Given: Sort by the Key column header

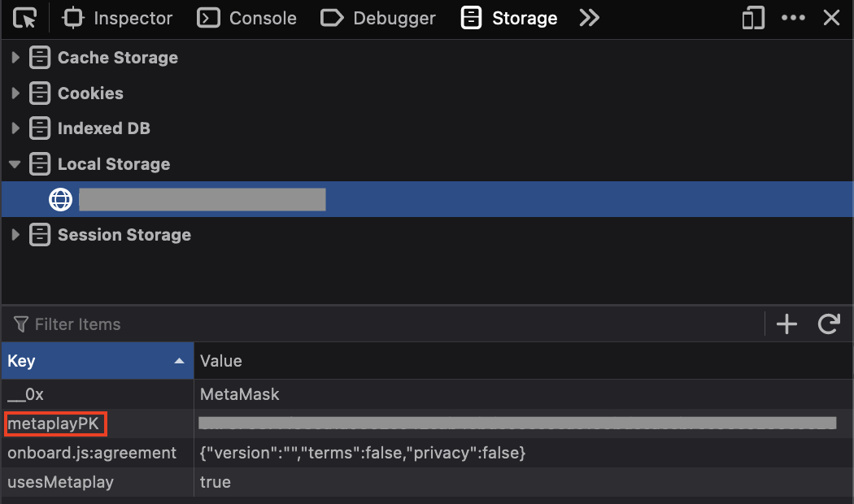Looking at the screenshot, I should (x=97, y=361).
